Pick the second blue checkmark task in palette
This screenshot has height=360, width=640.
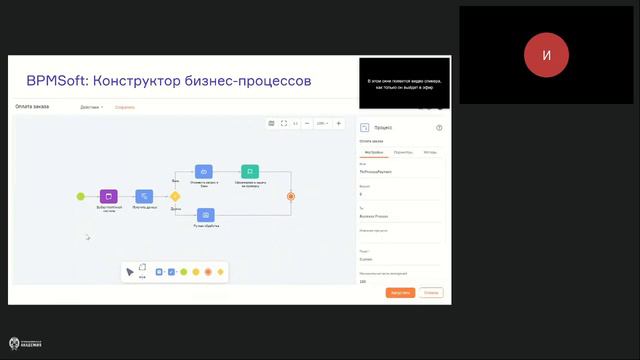click(171, 272)
